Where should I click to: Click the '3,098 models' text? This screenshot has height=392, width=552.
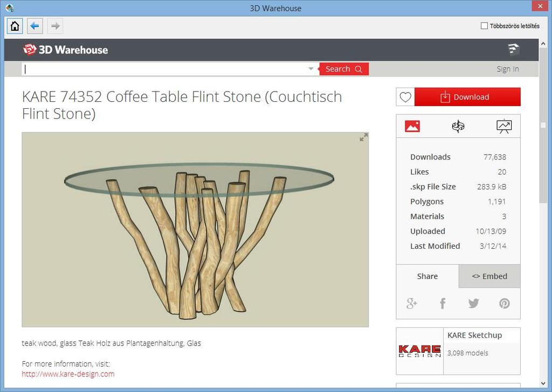pos(467,353)
